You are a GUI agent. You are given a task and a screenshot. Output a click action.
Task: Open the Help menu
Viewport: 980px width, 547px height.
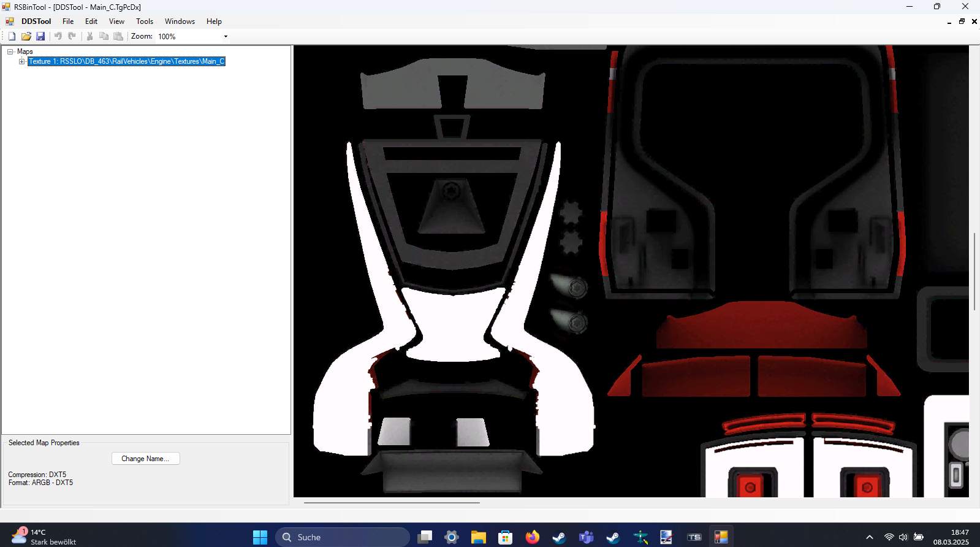(x=214, y=21)
